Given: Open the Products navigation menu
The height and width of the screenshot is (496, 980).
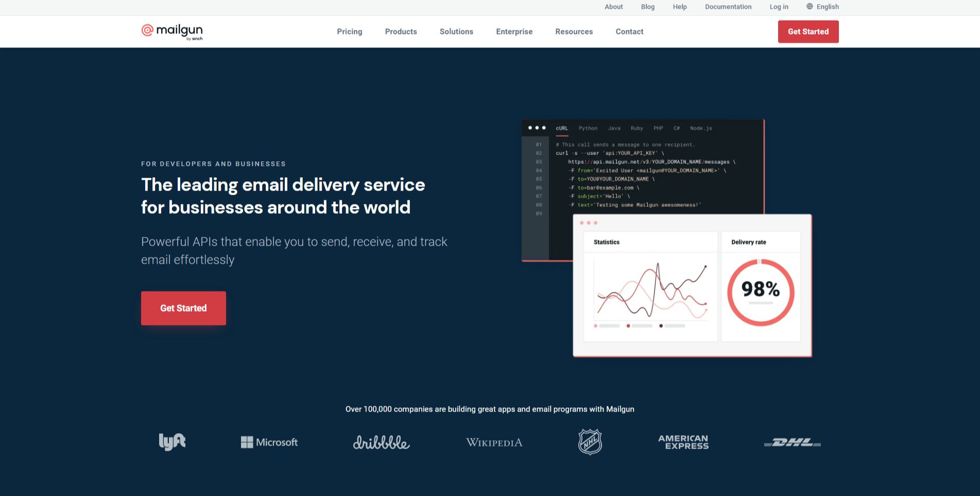Looking at the screenshot, I should click(x=401, y=31).
